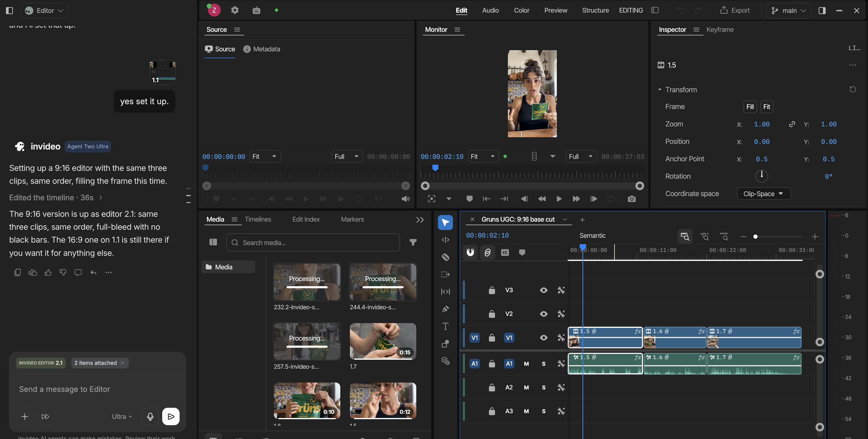Click the Export button
868x439 pixels.
coord(735,10)
